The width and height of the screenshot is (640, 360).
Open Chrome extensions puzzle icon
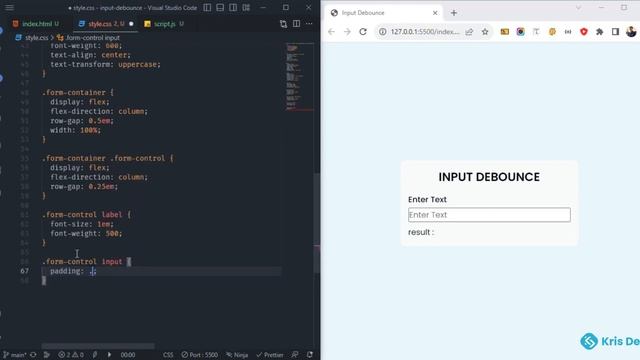[x=600, y=31]
